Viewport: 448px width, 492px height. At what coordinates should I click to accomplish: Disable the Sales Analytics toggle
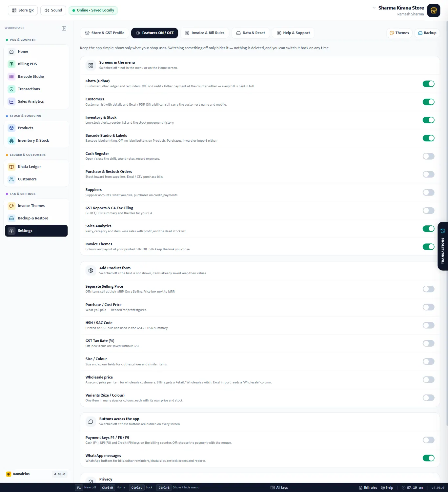428,229
